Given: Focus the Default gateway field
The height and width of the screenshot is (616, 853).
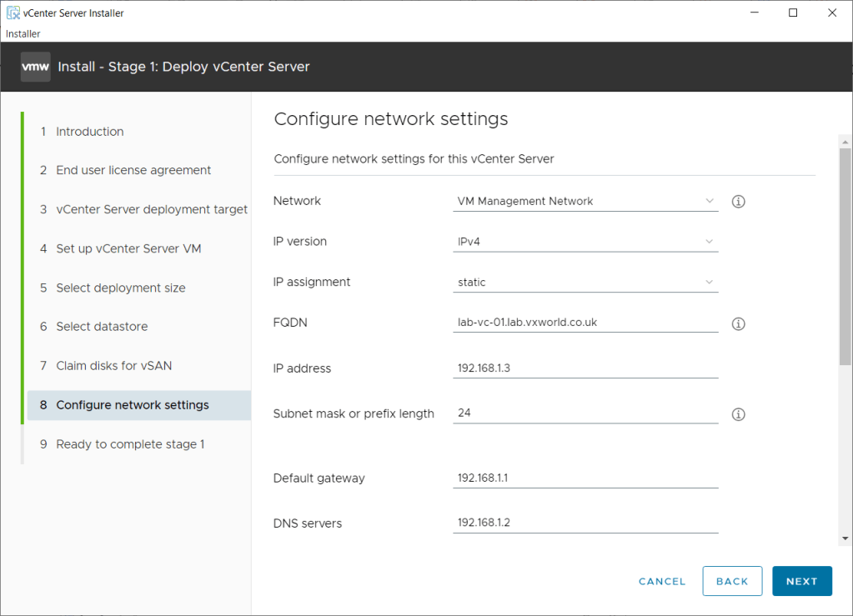Looking at the screenshot, I should (x=585, y=478).
